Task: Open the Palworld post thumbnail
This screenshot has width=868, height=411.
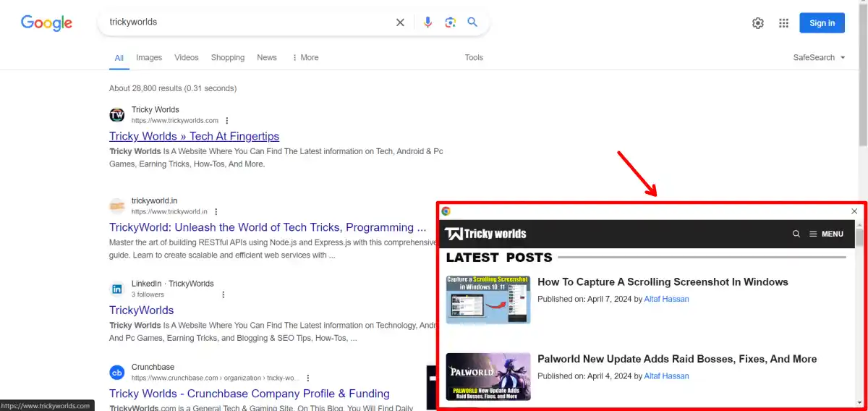Action: tap(488, 376)
